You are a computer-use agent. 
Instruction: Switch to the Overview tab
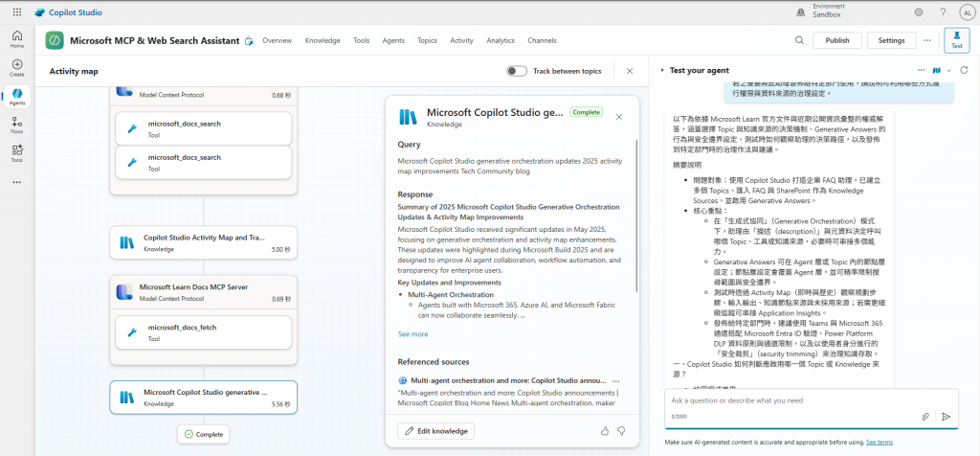[277, 40]
